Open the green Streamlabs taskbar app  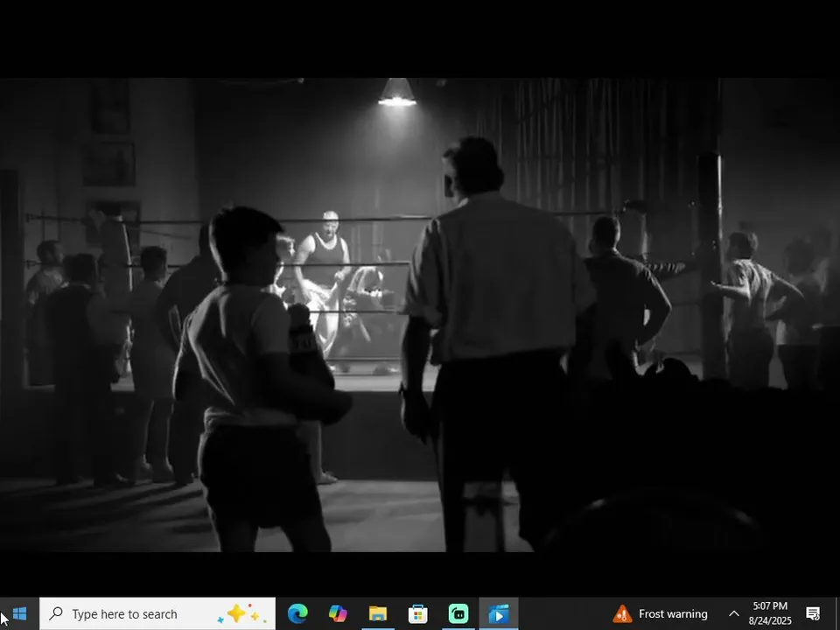point(458,614)
